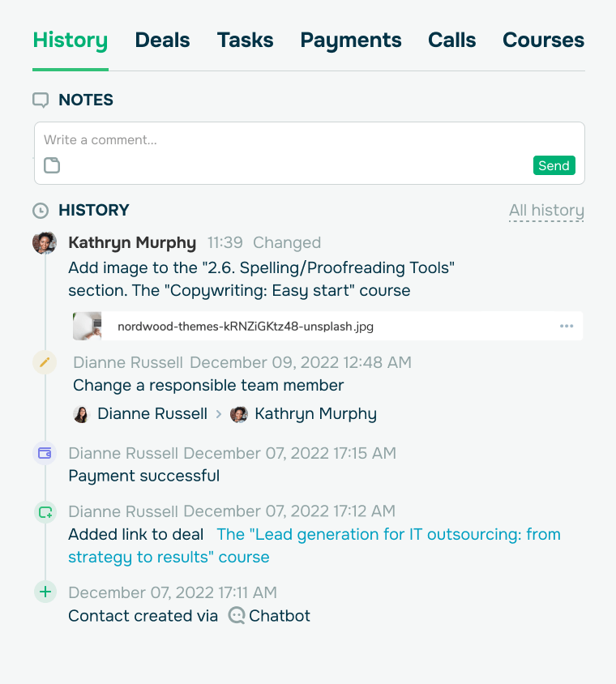616x684 pixels.
Task: Click the attach file icon in comment box
Action: (x=52, y=165)
